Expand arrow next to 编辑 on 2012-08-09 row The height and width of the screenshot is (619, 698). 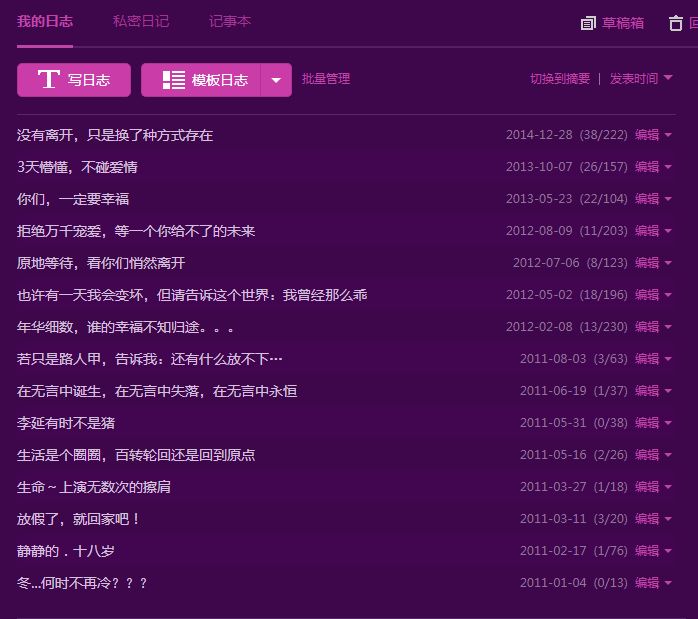[x=668, y=231]
